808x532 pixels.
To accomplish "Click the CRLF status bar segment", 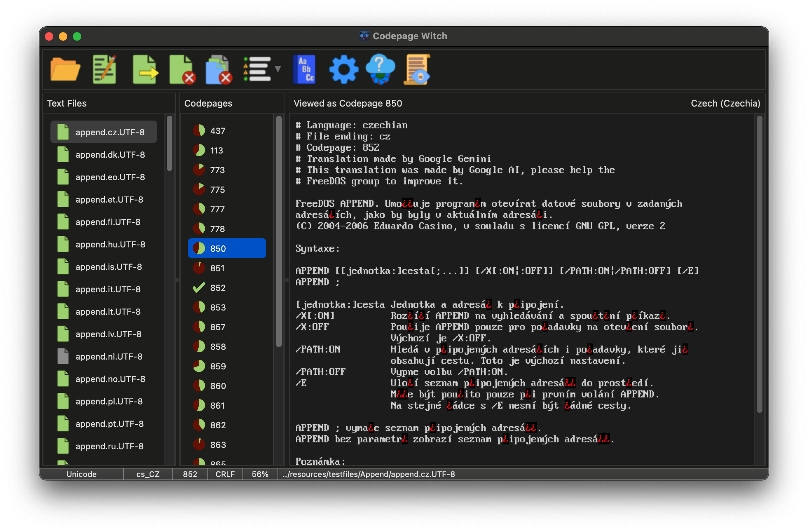I will (225, 474).
